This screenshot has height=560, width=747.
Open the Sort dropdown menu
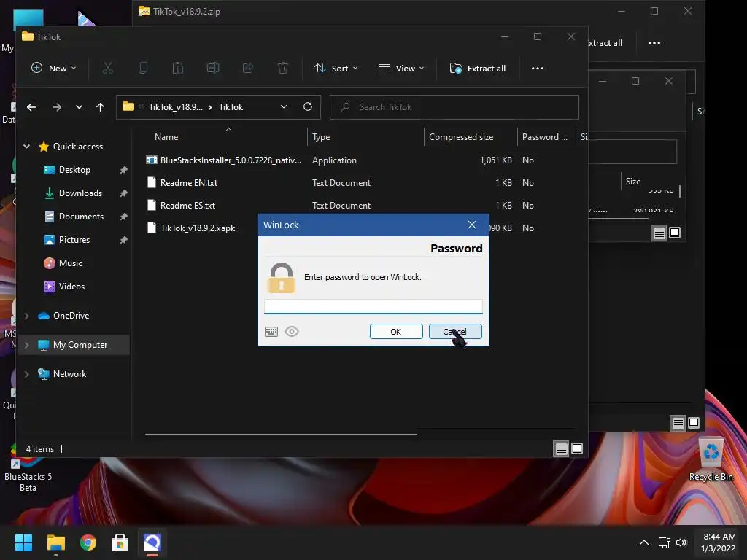pyautogui.click(x=336, y=68)
